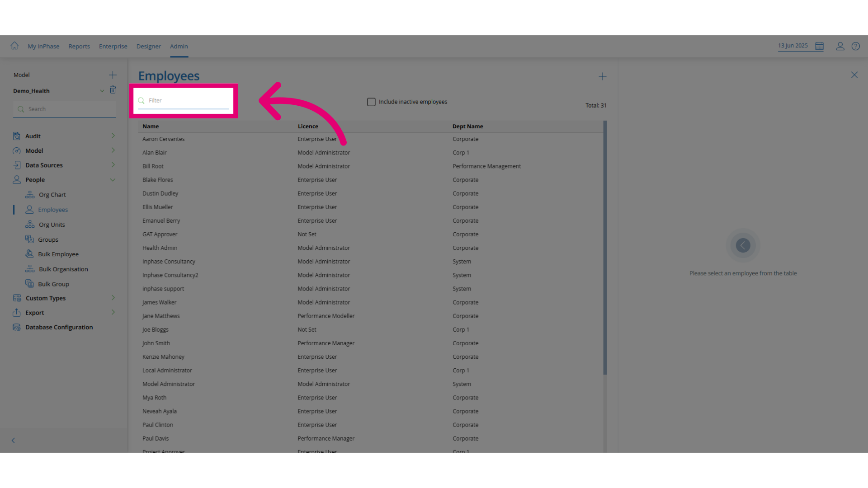Viewport: 868px width, 488px height.
Task: Open Bulk Employee label in sidebar
Action: point(58,254)
